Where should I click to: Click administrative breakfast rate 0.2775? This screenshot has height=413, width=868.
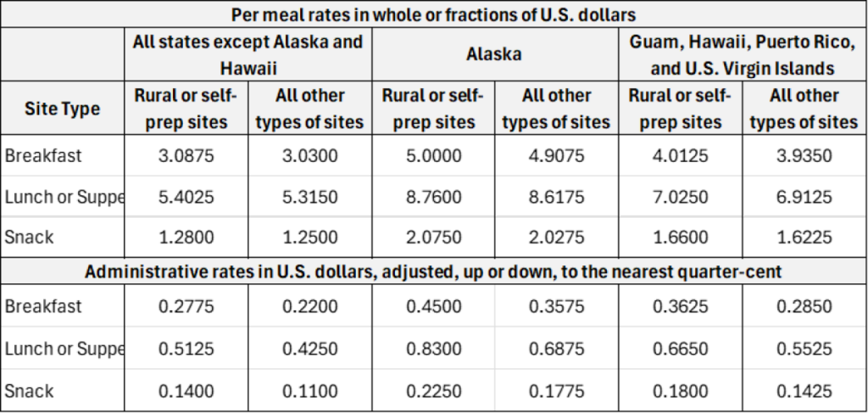click(x=186, y=307)
